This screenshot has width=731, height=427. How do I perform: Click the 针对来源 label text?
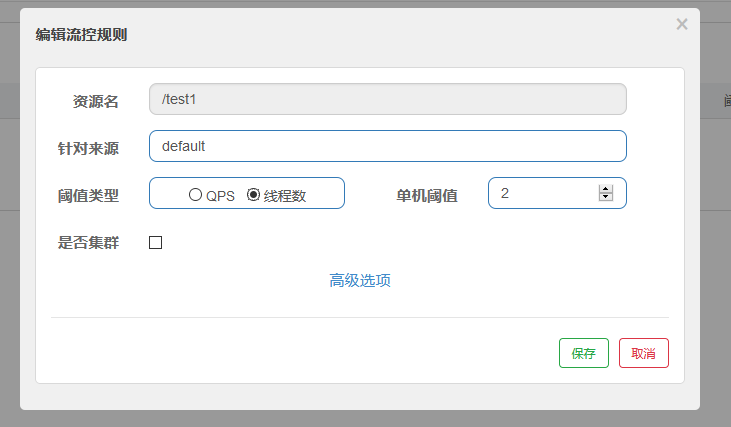(x=88, y=148)
